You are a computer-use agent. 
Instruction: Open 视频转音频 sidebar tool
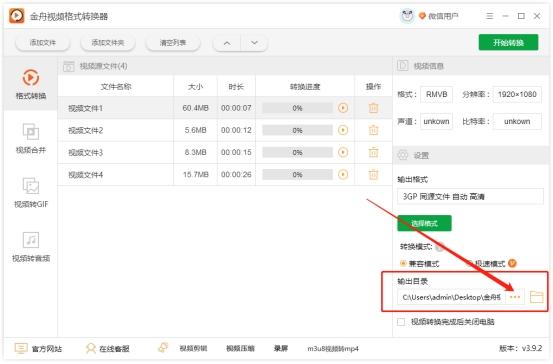click(31, 240)
